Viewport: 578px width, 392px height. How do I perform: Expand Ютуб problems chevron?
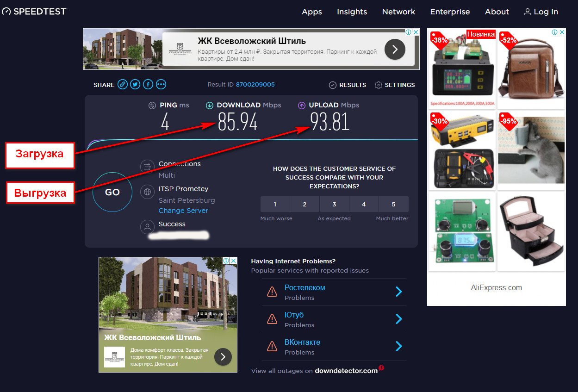[x=399, y=319]
